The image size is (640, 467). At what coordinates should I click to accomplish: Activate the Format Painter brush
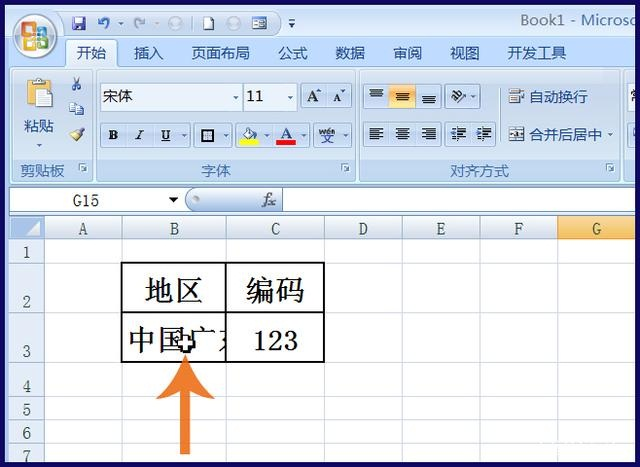77,134
